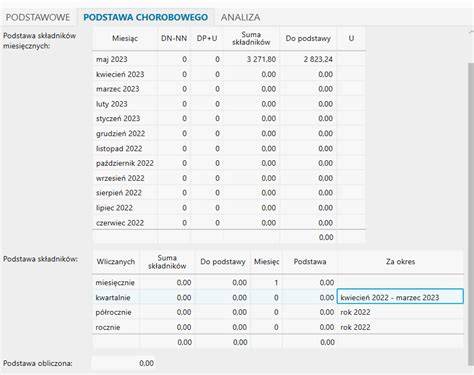This screenshot has height=375, width=474.
Task: Select the sierpień 2022 row
Action: [x=229, y=193]
